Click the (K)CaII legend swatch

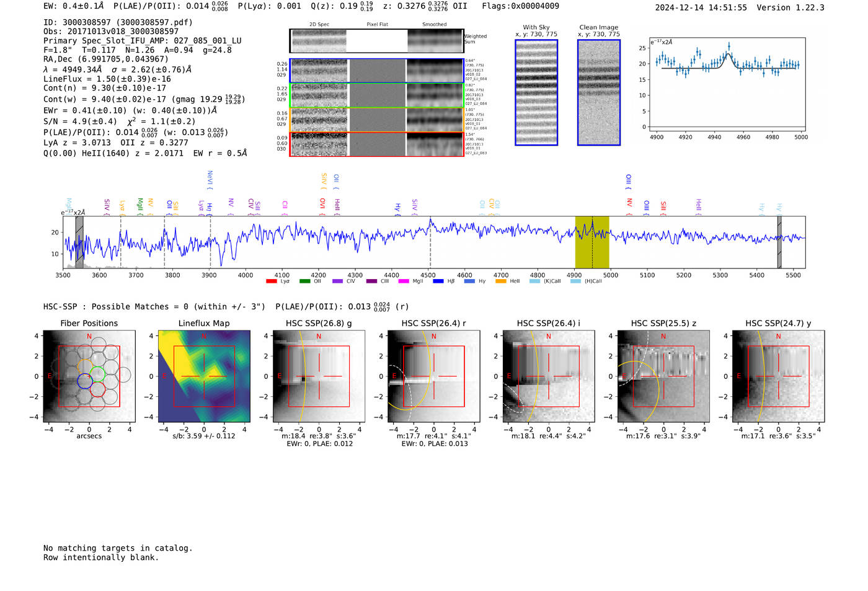[534, 281]
